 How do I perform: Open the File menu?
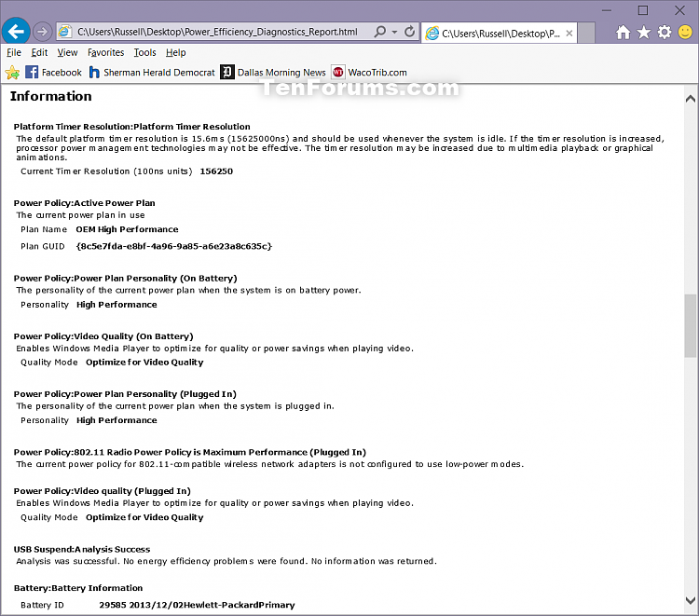(x=14, y=52)
